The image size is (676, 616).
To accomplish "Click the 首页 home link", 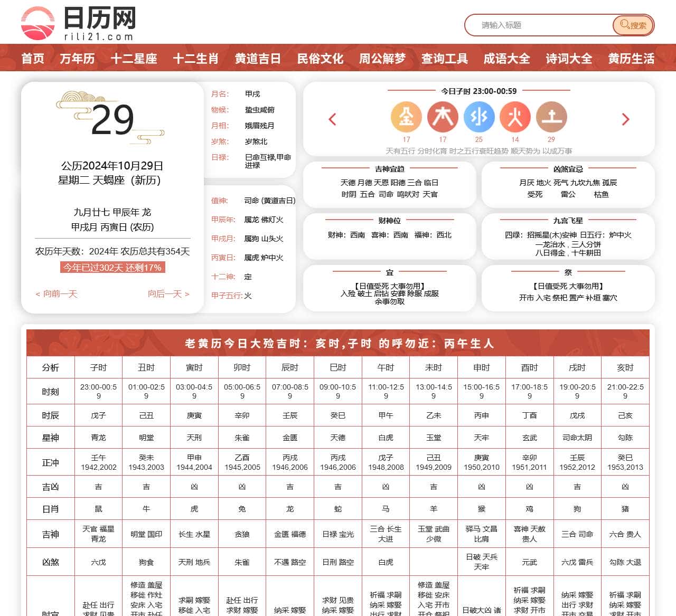I will click(33, 58).
